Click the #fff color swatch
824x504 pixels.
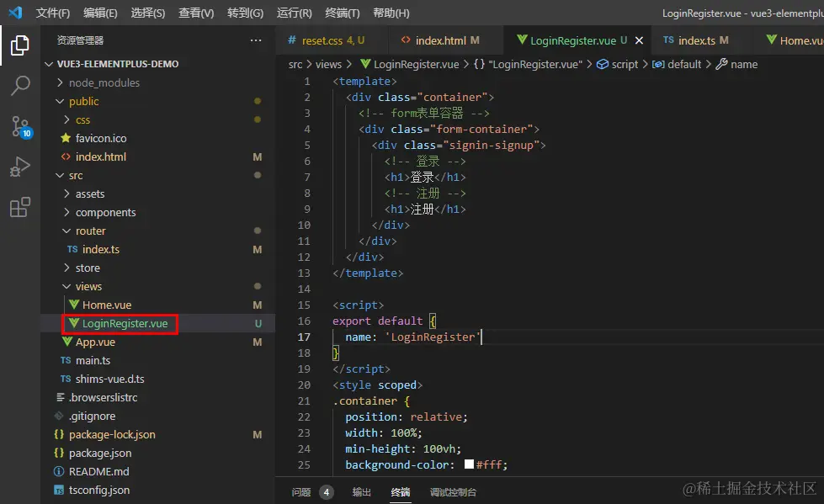[470, 464]
